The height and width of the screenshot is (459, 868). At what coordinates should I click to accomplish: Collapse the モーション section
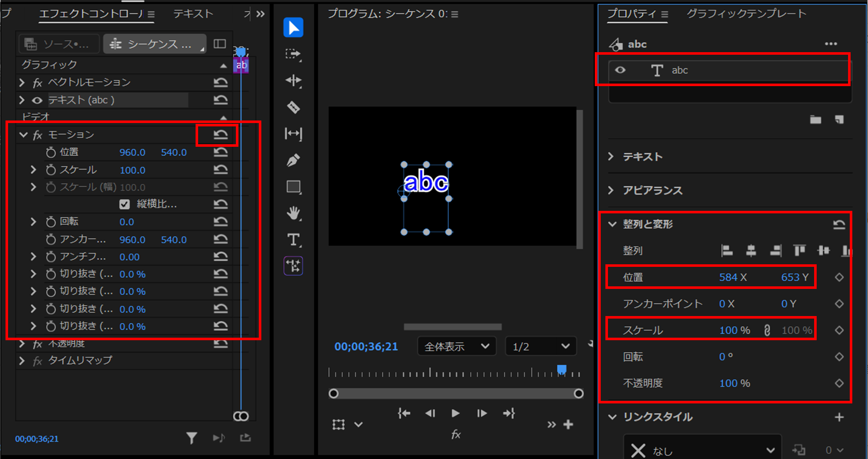click(23, 134)
